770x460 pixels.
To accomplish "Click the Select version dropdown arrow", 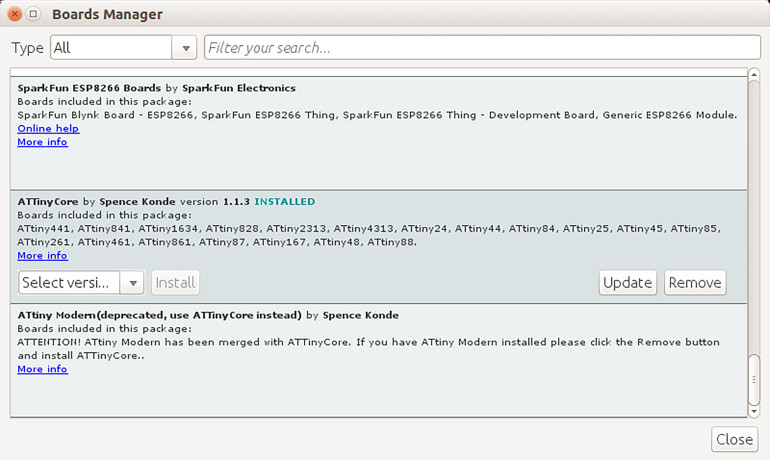I will 133,283.
